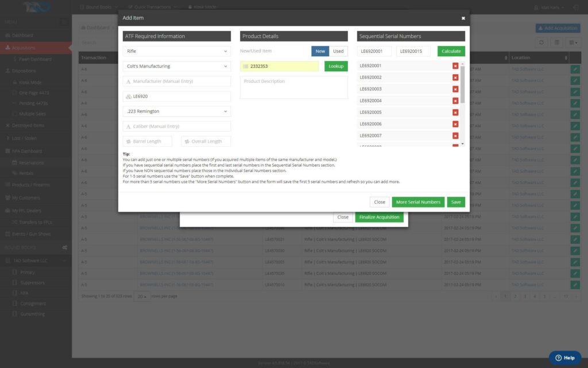
Task: Open the Help chat bubble
Action: tap(564, 357)
